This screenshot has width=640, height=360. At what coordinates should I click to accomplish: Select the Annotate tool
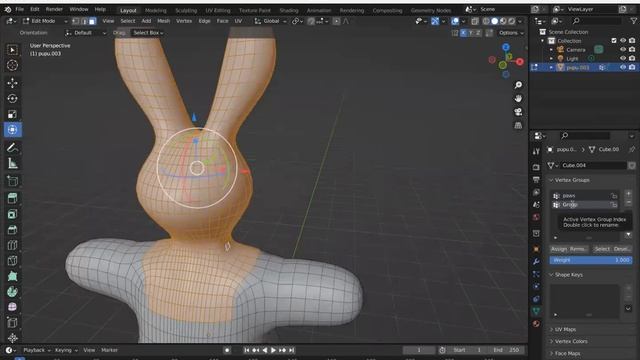click(12, 147)
